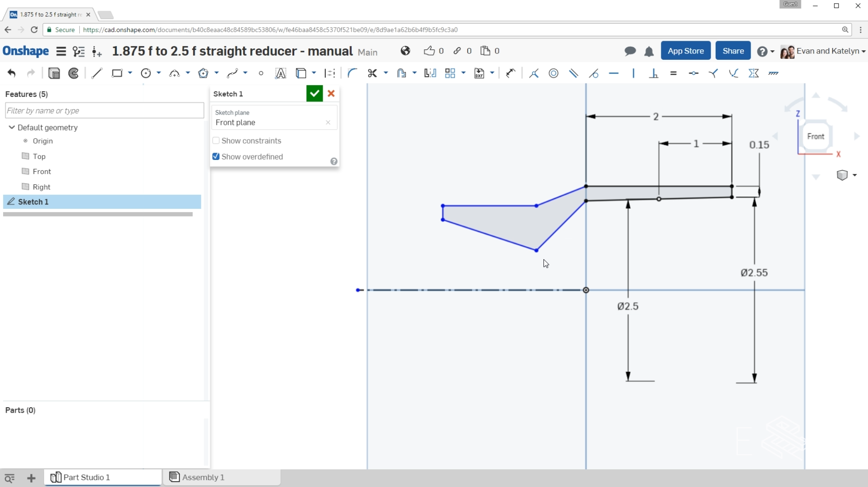Apply the Perpendicular constraint tool
This screenshot has width=868, height=487.
coord(654,73)
